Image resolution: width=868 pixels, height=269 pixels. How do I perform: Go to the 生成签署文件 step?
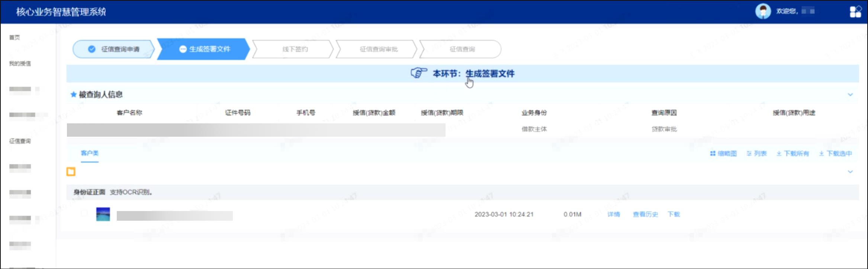203,49
